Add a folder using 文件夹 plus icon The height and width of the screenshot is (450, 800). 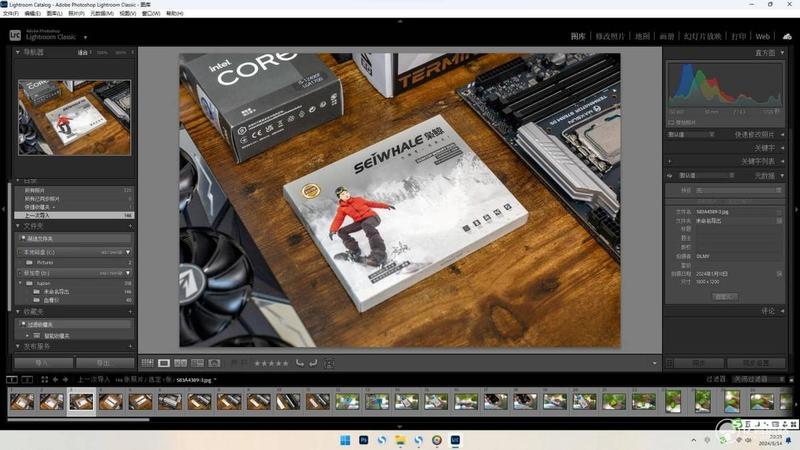pos(130,226)
